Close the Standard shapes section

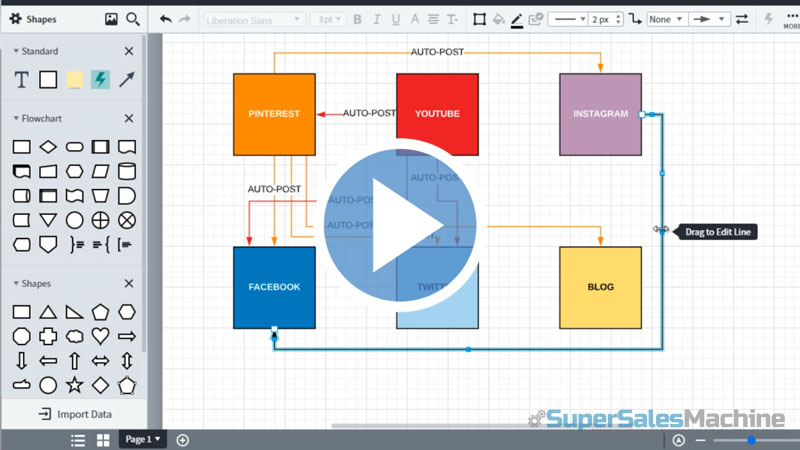(x=128, y=51)
